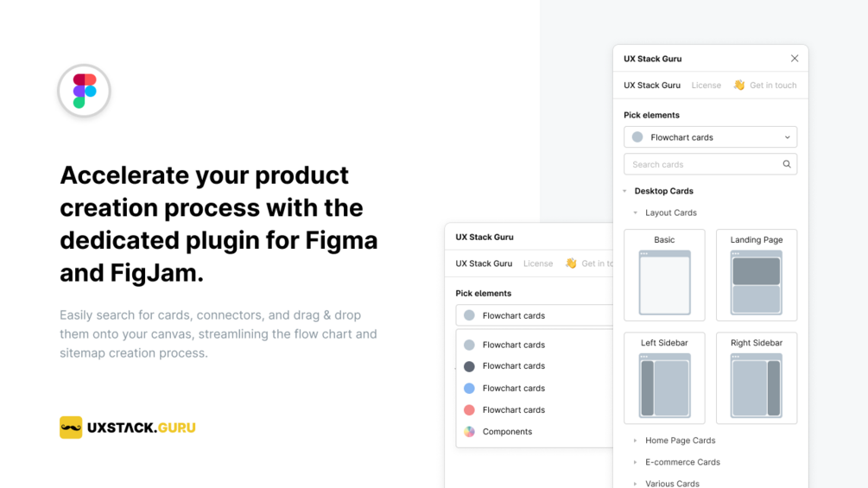Select the red Flowchart cards option

pos(513,410)
